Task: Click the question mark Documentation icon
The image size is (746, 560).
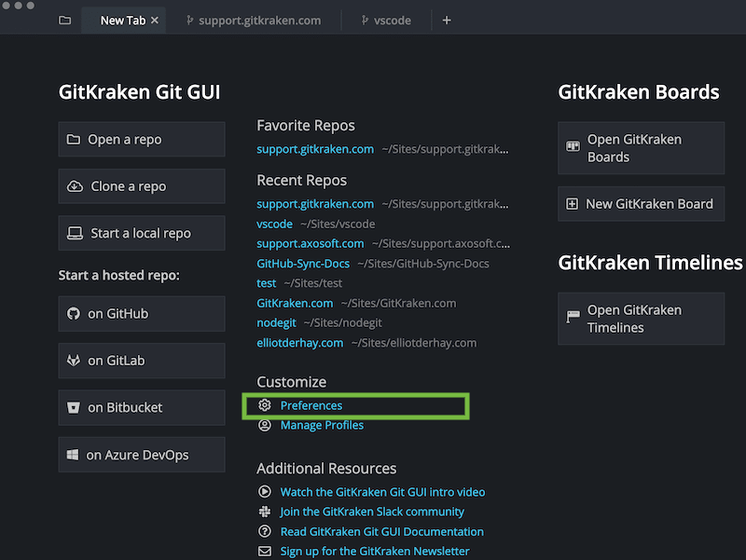Action: pyautogui.click(x=265, y=531)
